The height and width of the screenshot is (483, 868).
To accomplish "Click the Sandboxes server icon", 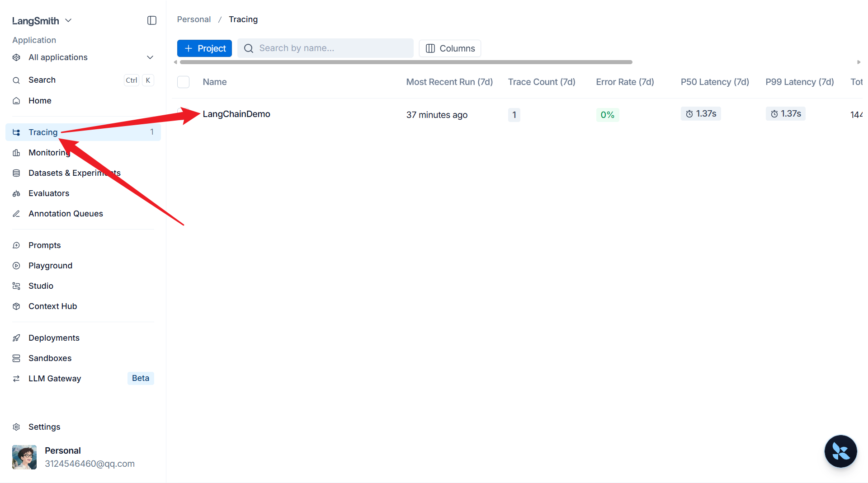I will click(16, 358).
